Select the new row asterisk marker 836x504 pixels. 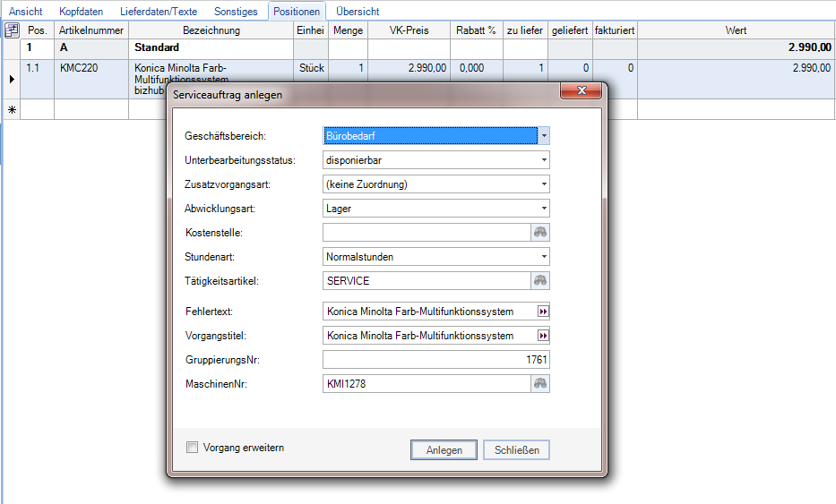coord(11,110)
